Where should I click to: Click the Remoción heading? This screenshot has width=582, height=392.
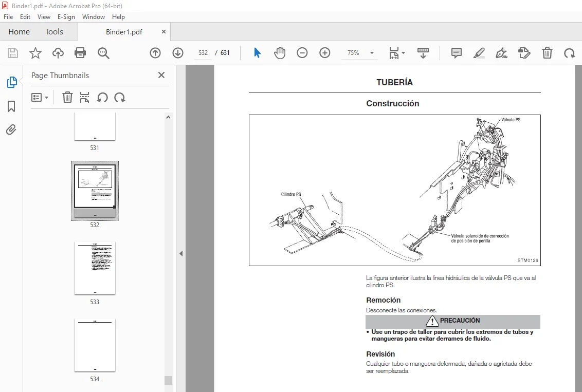[x=384, y=300]
